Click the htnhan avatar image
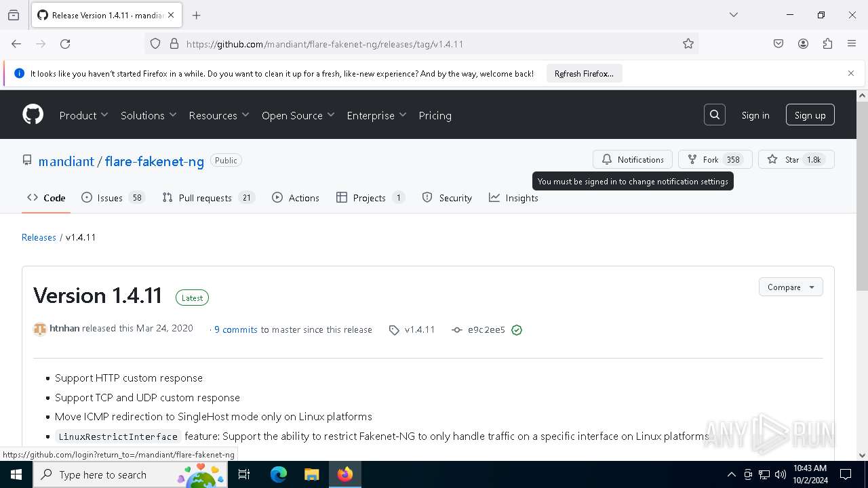Viewport: 868px width, 488px height. click(40, 329)
